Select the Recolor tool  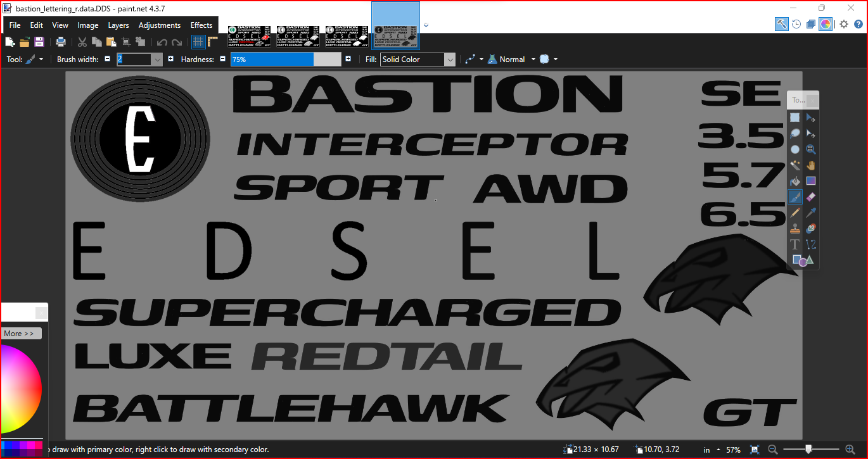point(811,229)
